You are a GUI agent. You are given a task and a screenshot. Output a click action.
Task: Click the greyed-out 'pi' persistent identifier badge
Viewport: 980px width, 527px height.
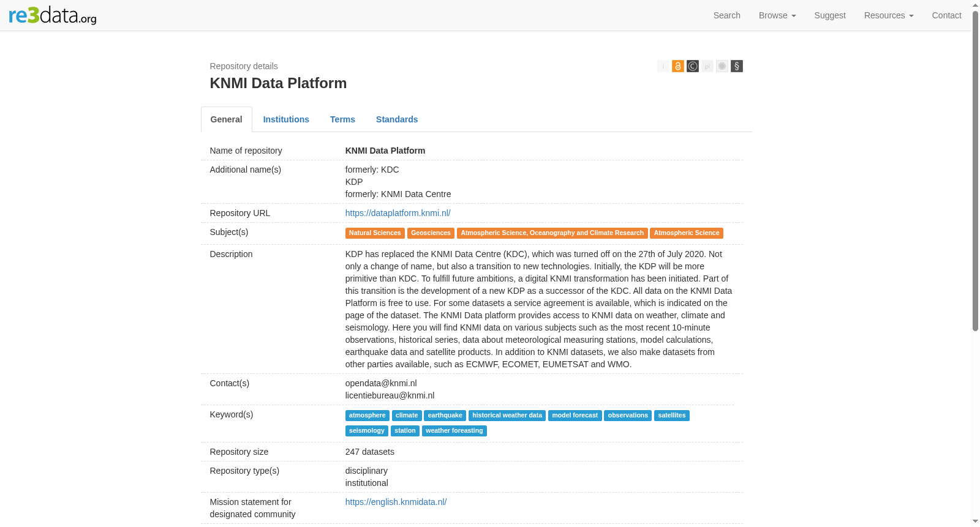coord(707,66)
